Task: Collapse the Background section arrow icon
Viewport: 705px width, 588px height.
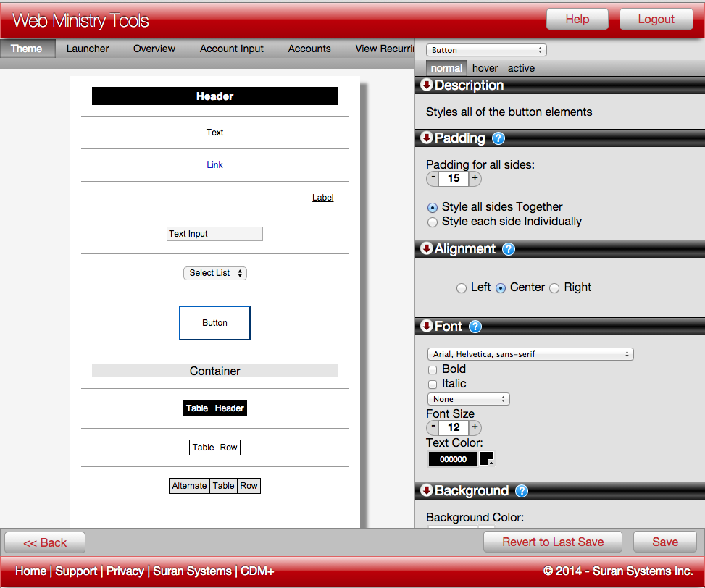Action: (x=427, y=491)
